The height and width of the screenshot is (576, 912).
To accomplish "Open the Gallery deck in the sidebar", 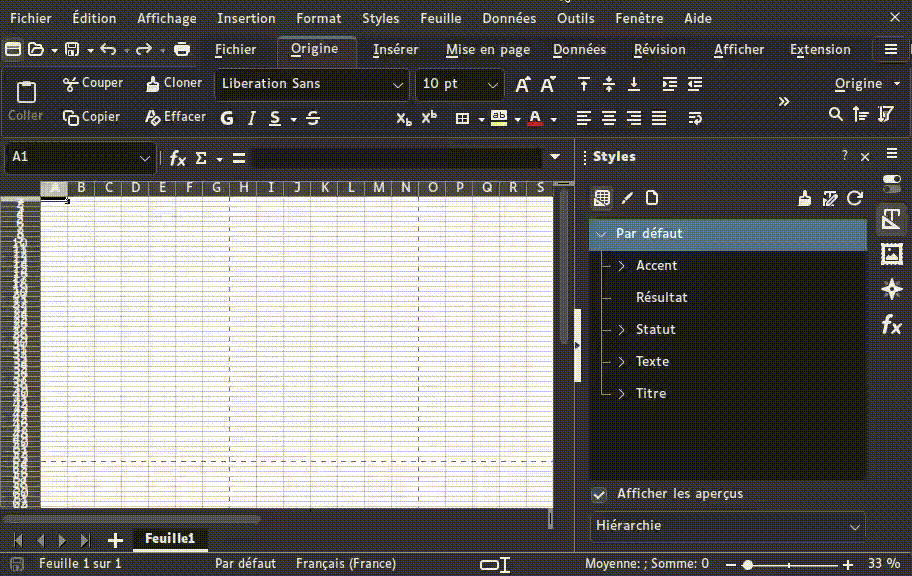I will point(892,254).
